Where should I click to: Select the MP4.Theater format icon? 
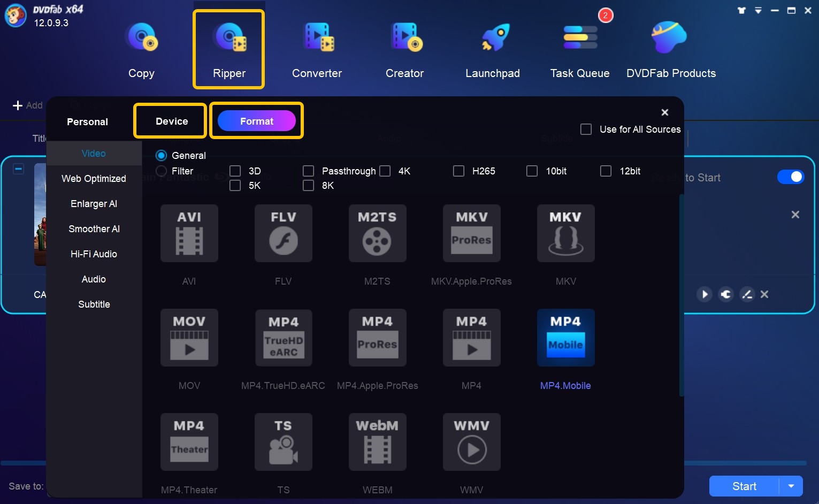pos(189,442)
